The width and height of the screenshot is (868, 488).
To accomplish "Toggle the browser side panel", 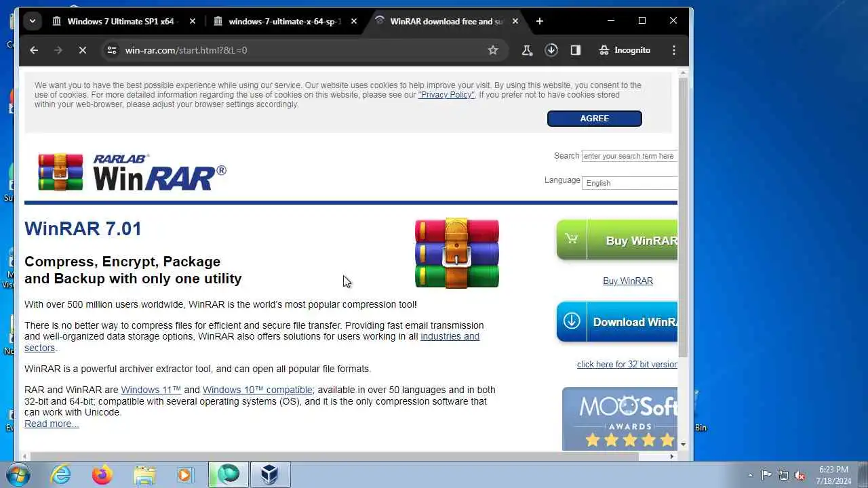I will 576,50.
